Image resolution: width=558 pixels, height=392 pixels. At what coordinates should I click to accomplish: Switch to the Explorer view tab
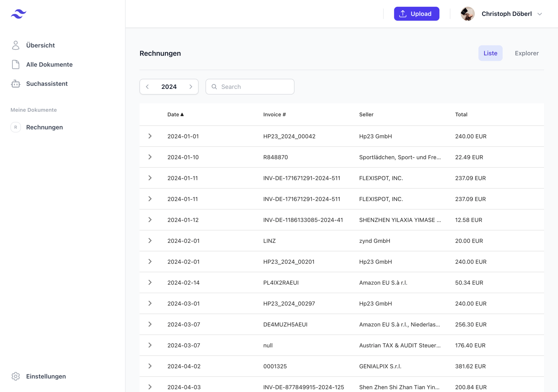[527, 53]
